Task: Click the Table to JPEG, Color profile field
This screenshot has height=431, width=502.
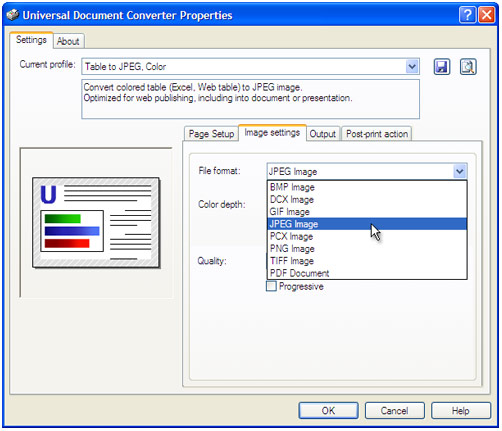Action: click(250, 67)
